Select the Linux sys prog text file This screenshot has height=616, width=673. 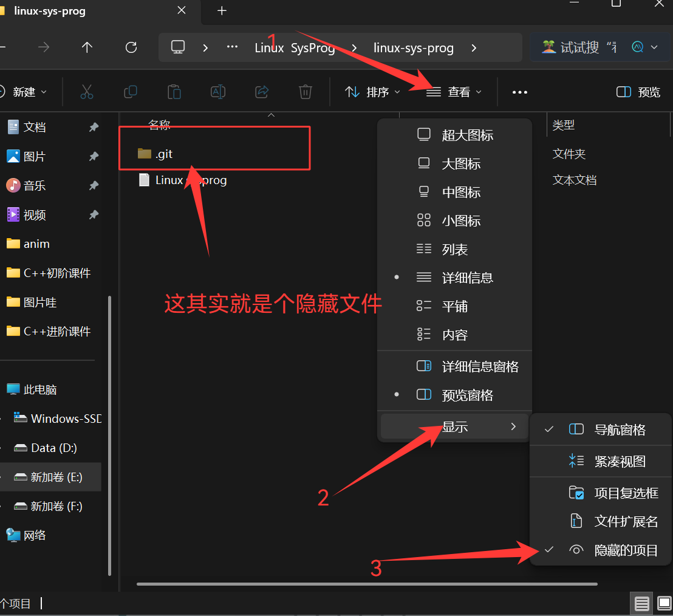[183, 180]
